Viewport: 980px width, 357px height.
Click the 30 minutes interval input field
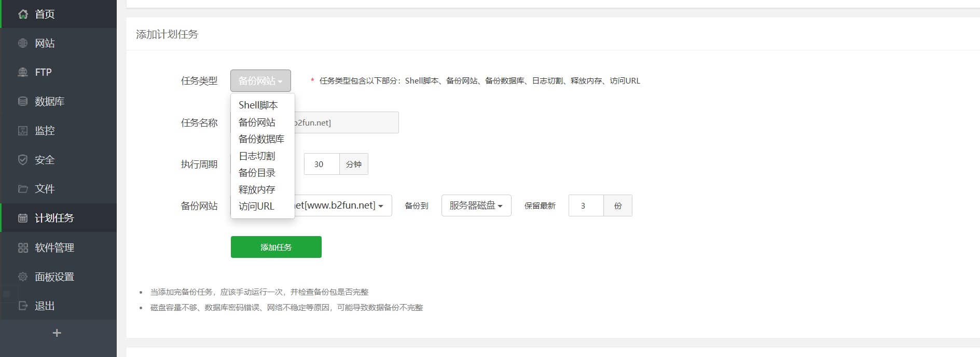click(x=322, y=164)
